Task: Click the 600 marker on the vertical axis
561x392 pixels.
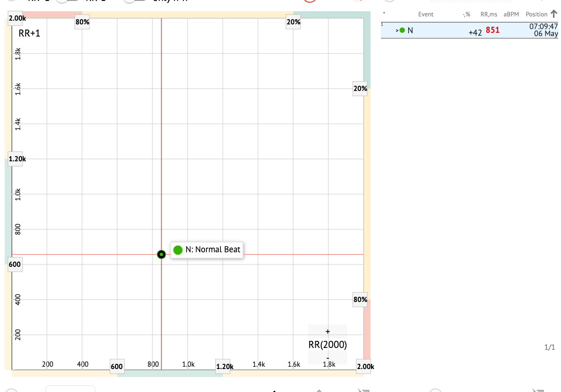Action: pyautogui.click(x=15, y=264)
